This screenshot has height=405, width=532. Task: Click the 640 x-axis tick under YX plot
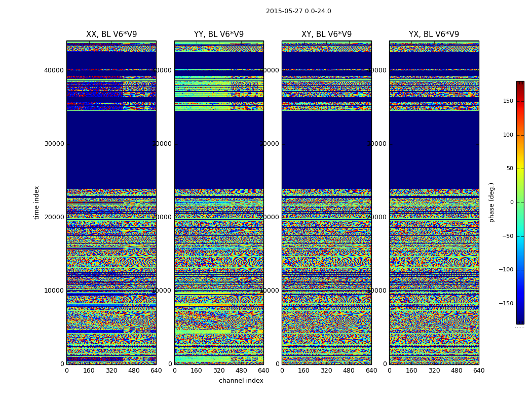479,371
